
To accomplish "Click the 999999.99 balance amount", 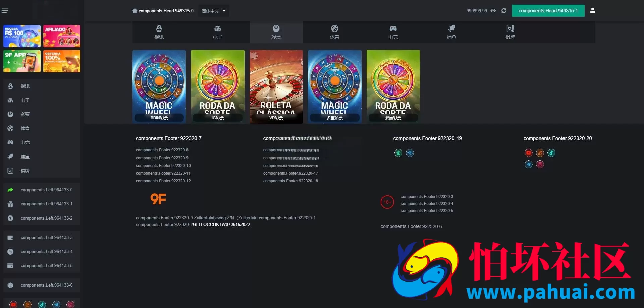I will point(477,11).
